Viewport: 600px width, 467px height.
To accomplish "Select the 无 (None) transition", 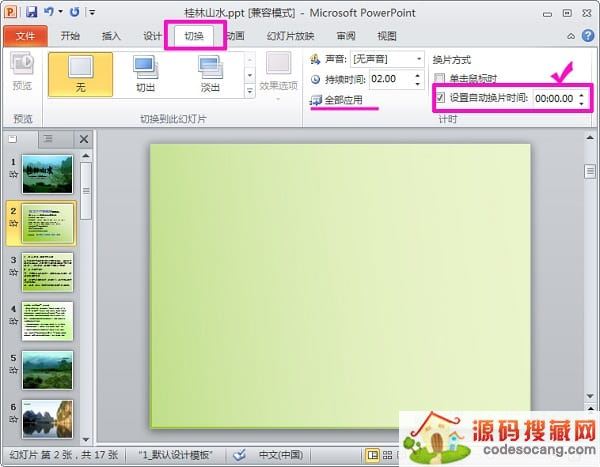I will 80,75.
